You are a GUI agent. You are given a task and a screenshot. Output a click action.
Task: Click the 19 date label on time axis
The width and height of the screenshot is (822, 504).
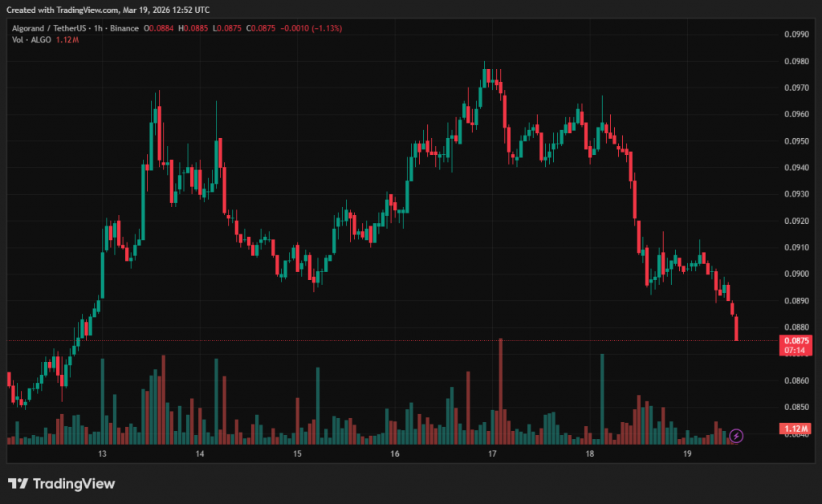687,454
